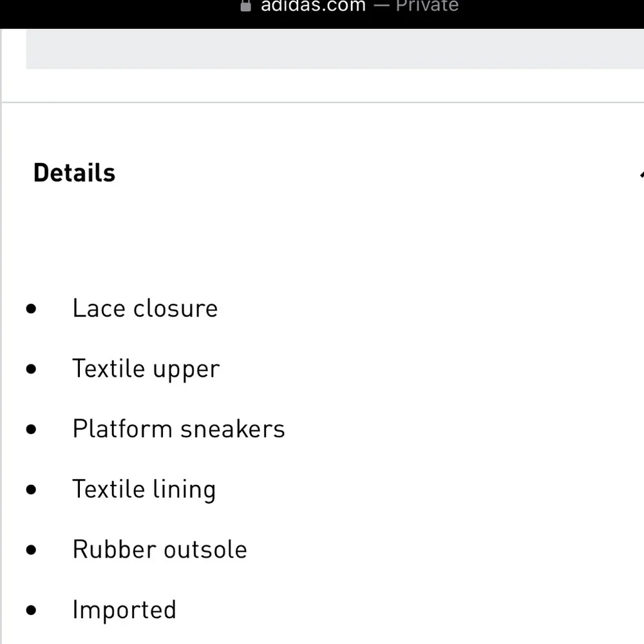Tap the dash separator before Private
This screenshot has height=644, width=644.
(381, 6)
